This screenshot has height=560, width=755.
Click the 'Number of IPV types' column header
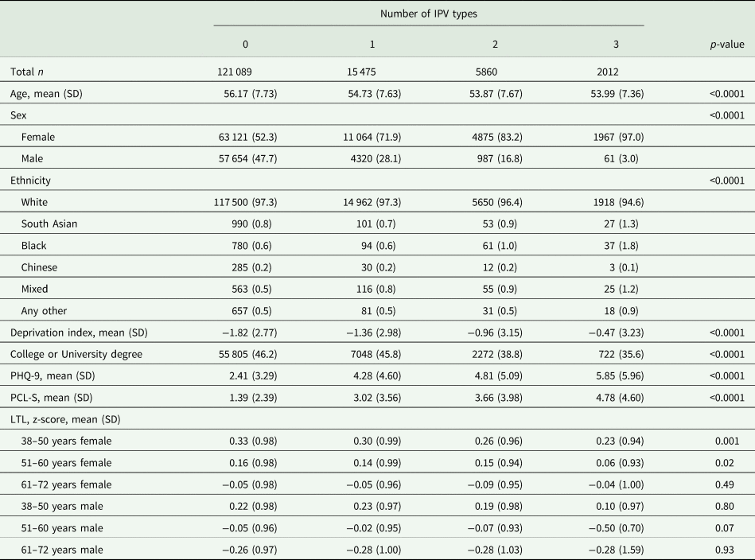point(427,14)
